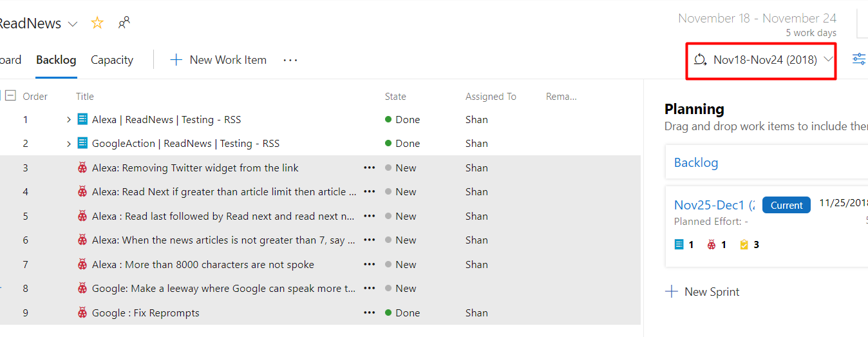Sort by the State column header
This screenshot has height=337, width=868.
click(395, 97)
